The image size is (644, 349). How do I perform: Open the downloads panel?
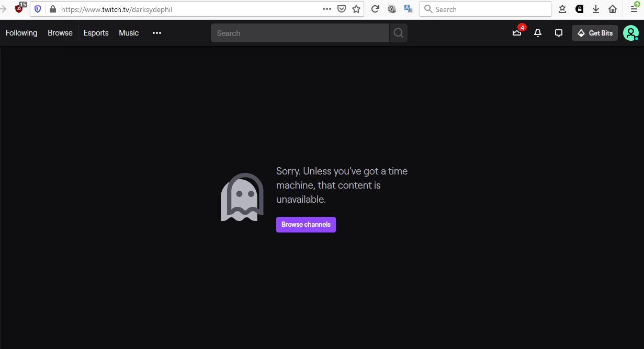(x=596, y=9)
